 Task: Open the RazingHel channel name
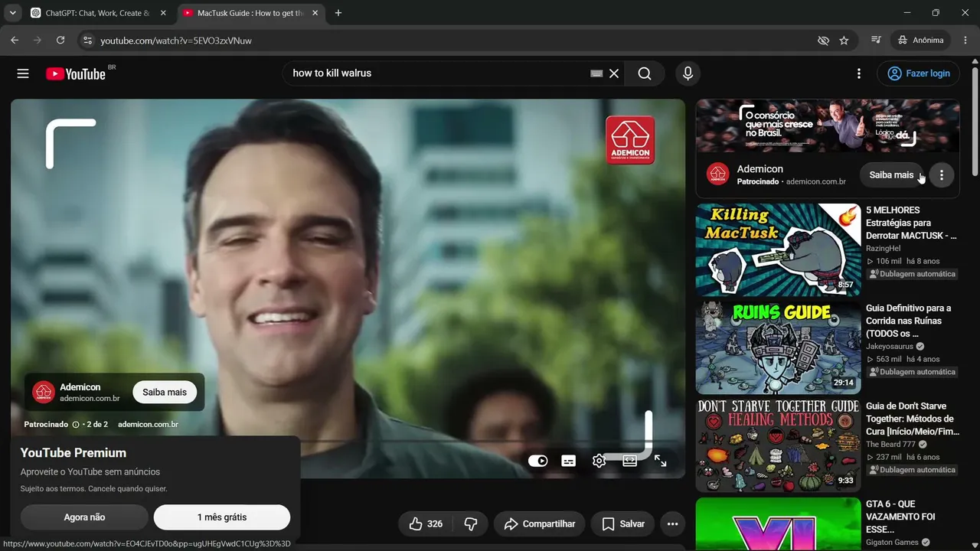point(883,249)
